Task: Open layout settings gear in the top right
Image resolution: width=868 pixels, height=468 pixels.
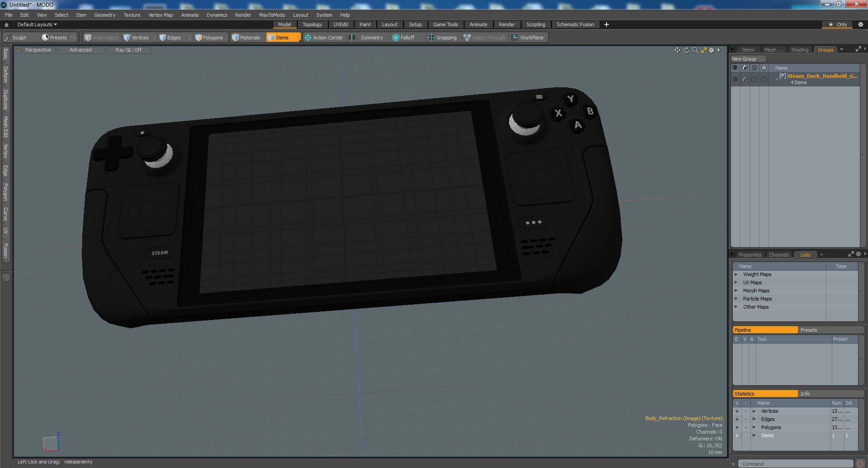Action: [x=861, y=24]
